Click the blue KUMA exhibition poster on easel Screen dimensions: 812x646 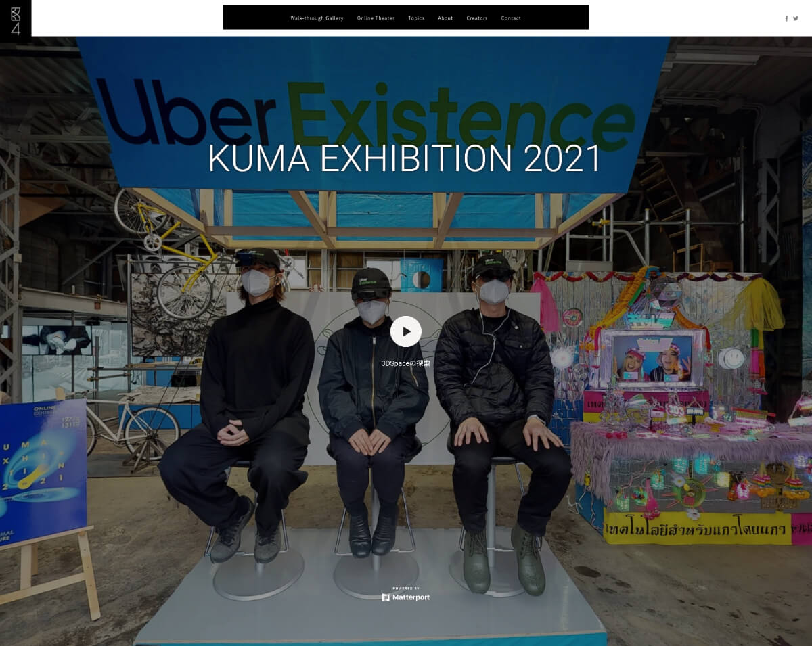[x=43, y=471]
